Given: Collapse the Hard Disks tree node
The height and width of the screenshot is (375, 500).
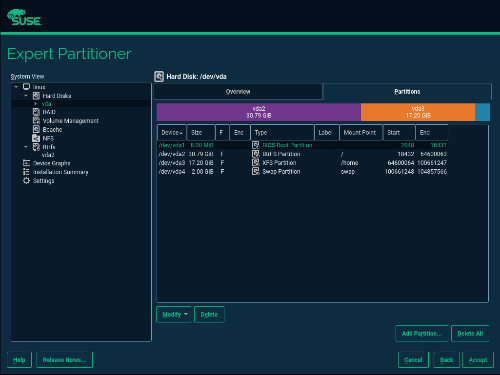Looking at the screenshot, I should [x=26, y=96].
